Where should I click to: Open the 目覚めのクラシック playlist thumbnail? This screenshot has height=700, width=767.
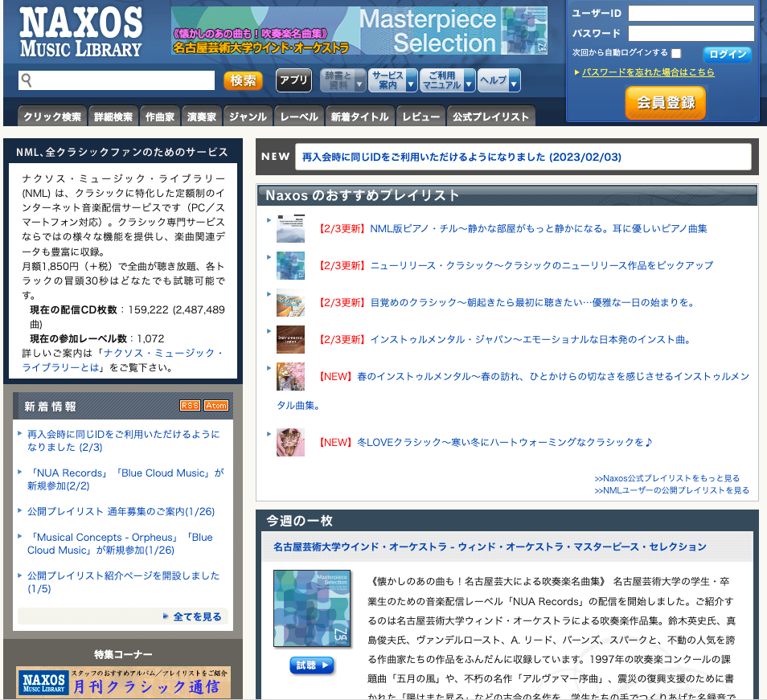[290, 303]
